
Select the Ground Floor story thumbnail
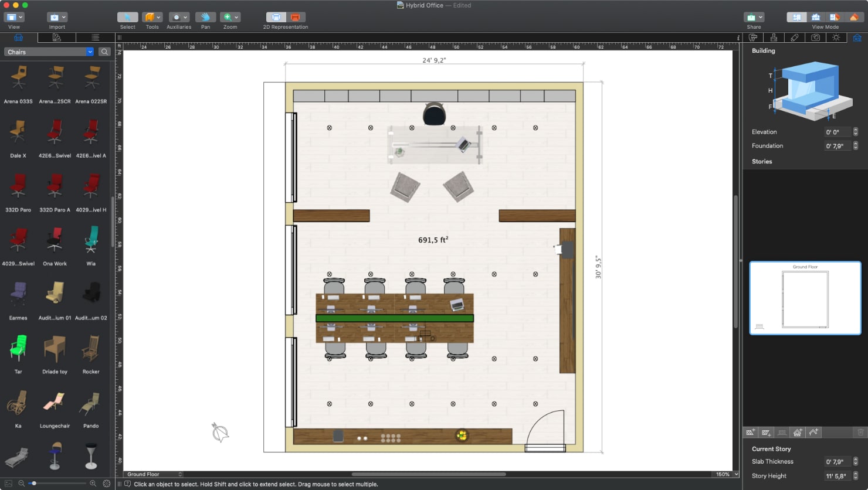pos(805,298)
